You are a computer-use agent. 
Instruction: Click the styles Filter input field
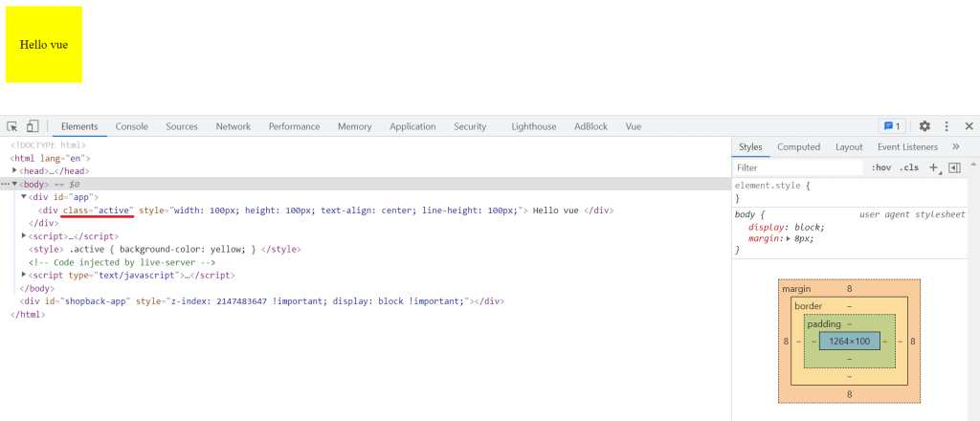click(797, 167)
